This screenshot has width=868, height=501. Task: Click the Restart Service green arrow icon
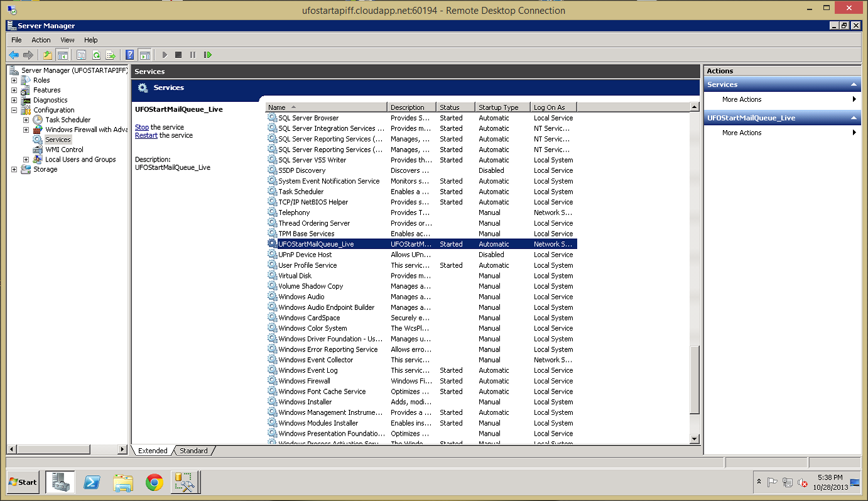coord(208,55)
